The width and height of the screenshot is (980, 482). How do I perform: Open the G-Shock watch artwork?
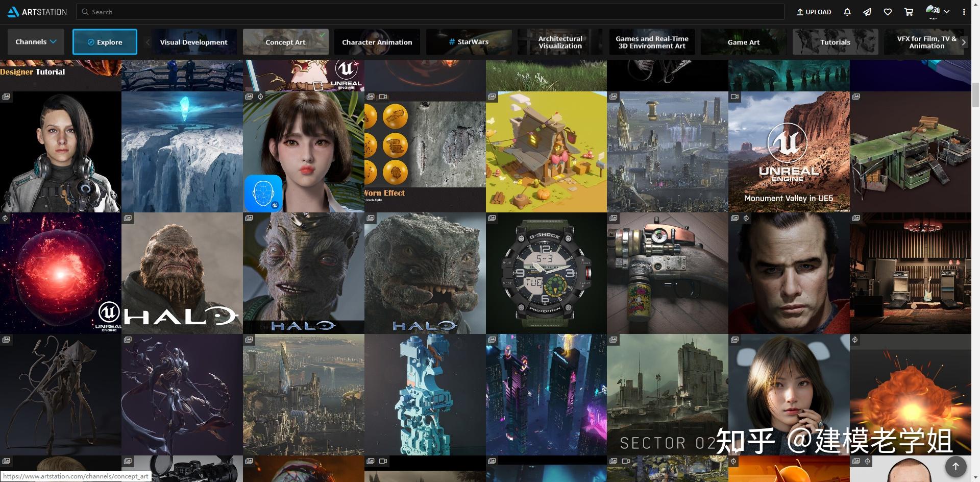(546, 273)
